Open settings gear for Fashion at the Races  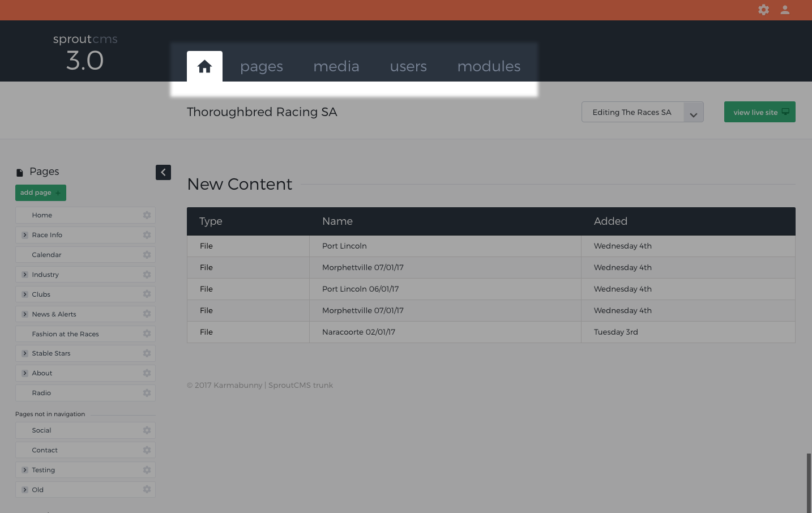coord(147,334)
